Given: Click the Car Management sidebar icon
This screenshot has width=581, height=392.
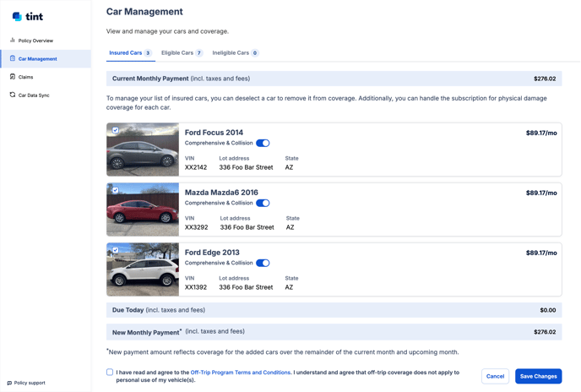Looking at the screenshot, I should pos(13,58).
